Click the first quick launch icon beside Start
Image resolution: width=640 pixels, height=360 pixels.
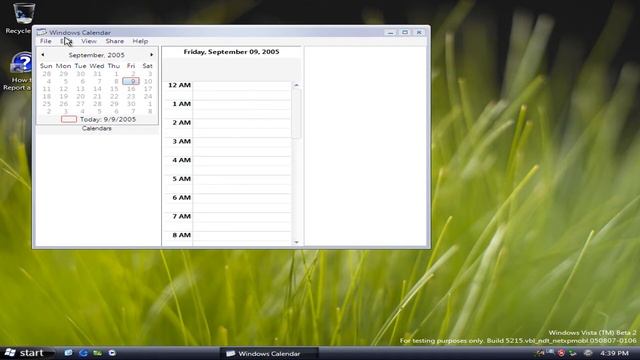(x=68, y=353)
